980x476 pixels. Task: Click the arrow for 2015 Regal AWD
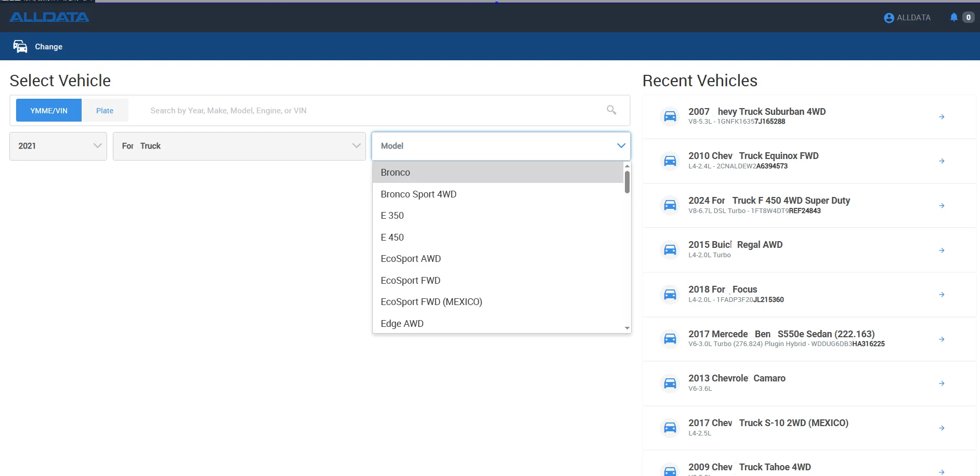[942, 250]
